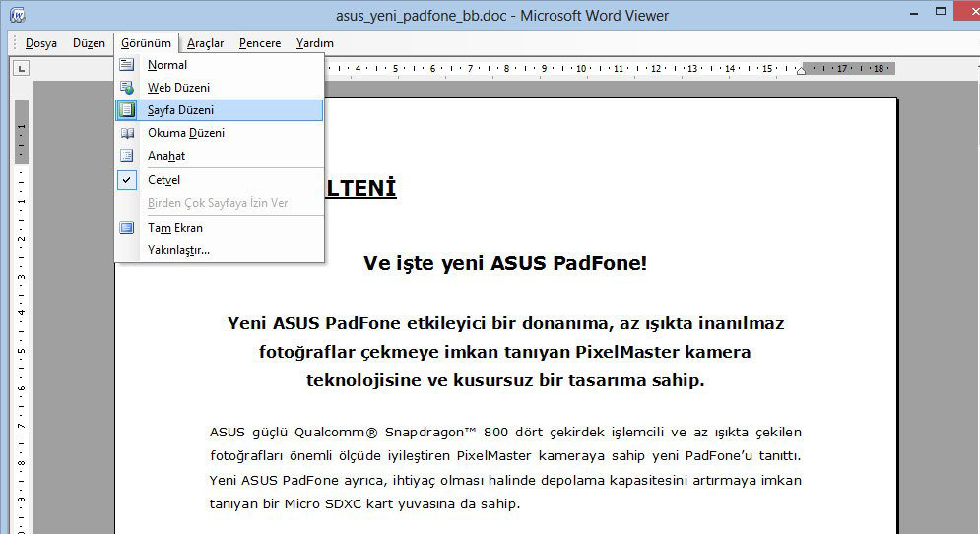Viewport: 980px width, 534px height.
Task: Click the Normal view icon
Action: pyautogui.click(x=127, y=64)
